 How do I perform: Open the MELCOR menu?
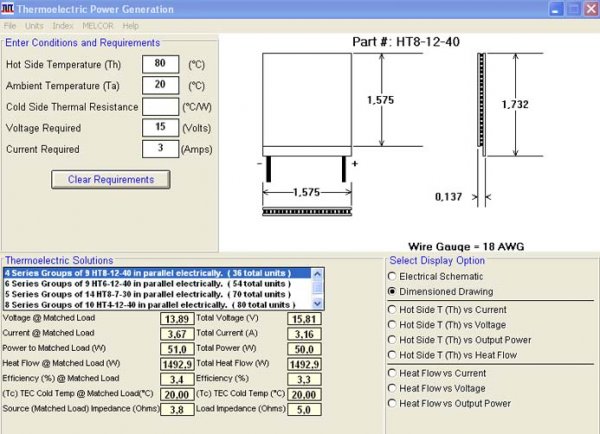[98, 25]
